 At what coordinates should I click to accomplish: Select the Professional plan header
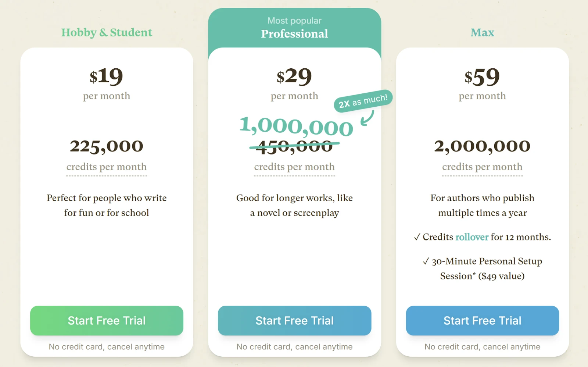[294, 34]
